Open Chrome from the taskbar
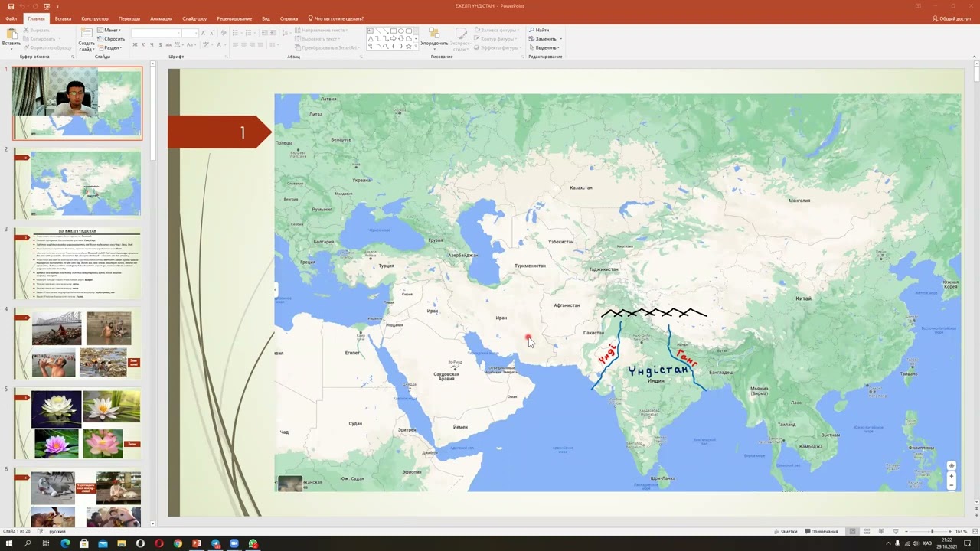 coord(178,543)
